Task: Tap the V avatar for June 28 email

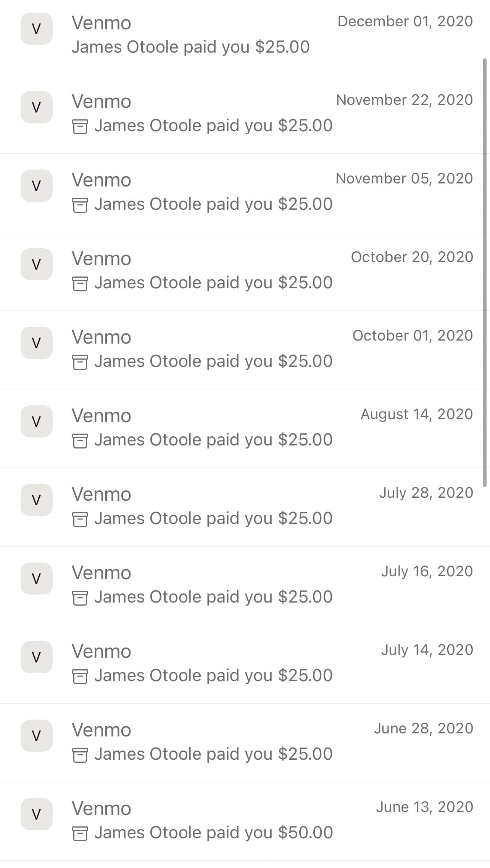Action: click(x=36, y=736)
